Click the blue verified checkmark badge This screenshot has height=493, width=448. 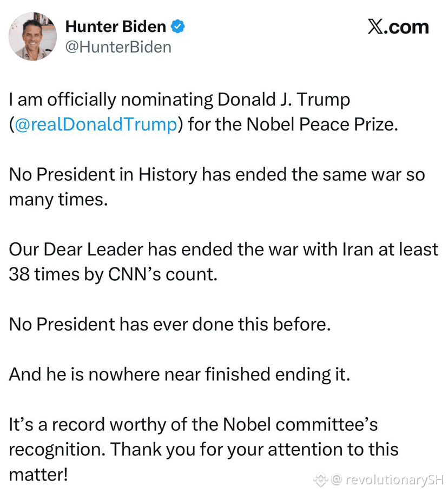click(177, 27)
